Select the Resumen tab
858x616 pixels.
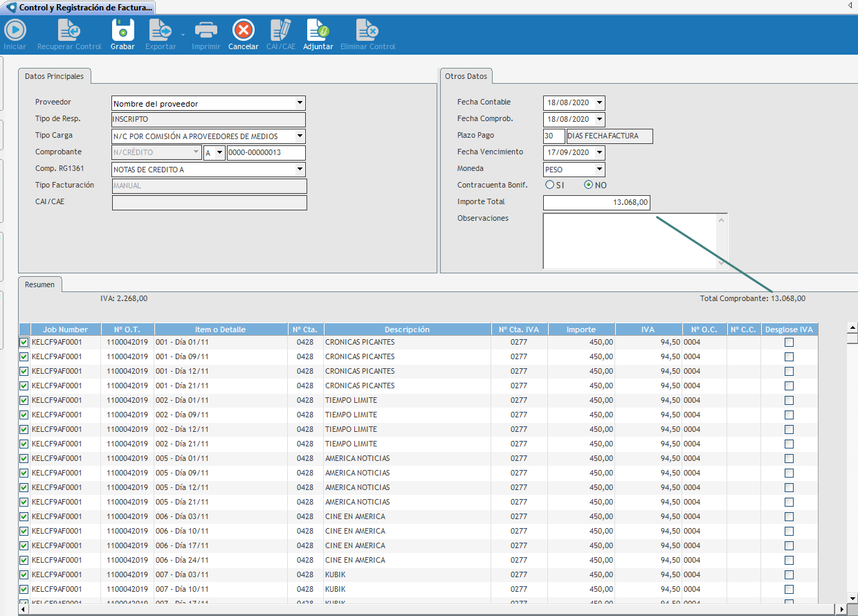40,284
